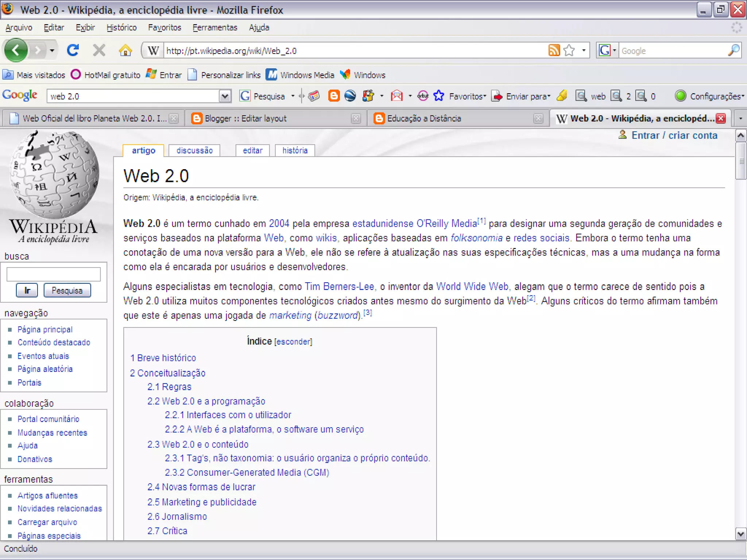Image resolution: width=747 pixels, height=560 pixels.
Task: Open the list all tabs dropdown arrow
Action: point(740,118)
